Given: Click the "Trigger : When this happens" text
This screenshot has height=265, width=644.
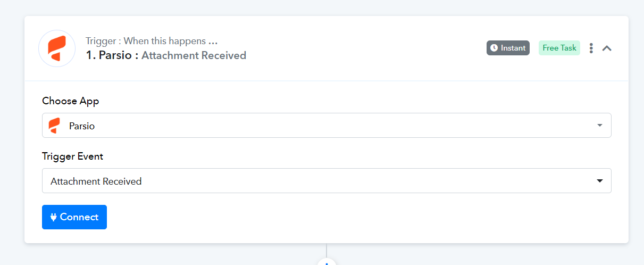Looking at the screenshot, I should click(152, 41).
